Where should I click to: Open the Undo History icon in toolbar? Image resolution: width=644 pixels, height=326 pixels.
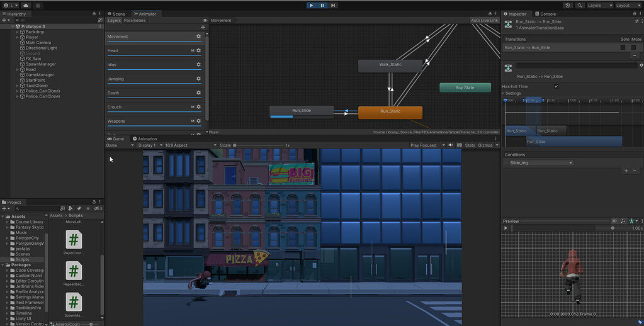coord(568,5)
